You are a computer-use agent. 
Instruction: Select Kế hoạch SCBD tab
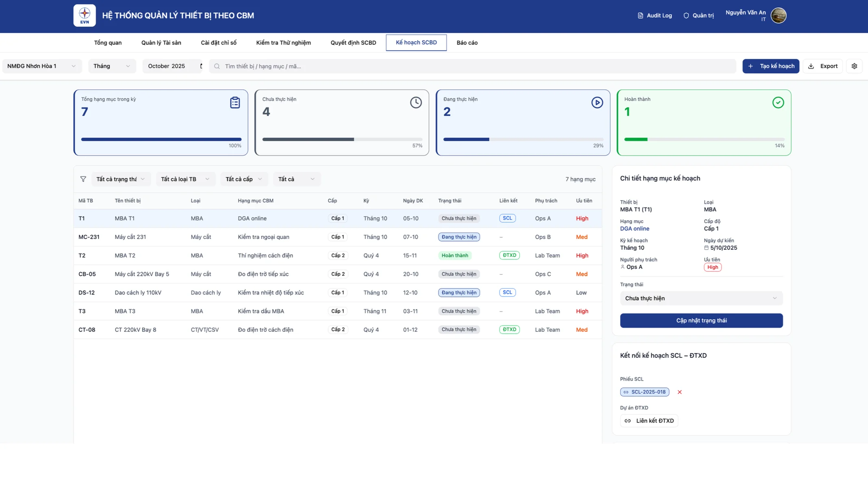point(416,43)
